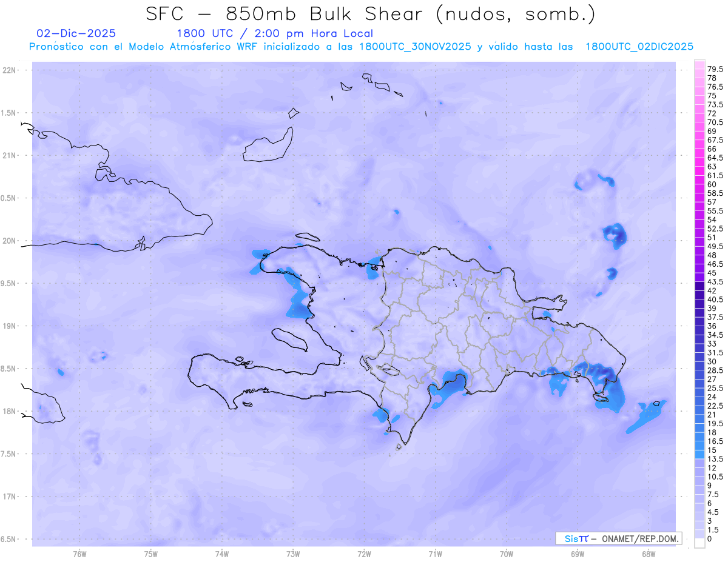Click legend value "21"
The image size is (728, 562).
click(712, 415)
